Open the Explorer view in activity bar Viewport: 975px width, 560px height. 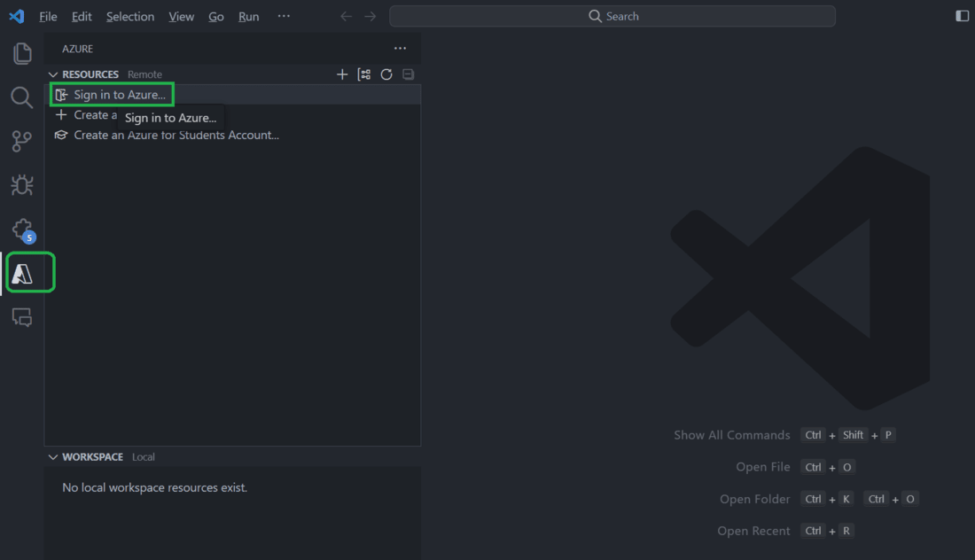[22, 53]
